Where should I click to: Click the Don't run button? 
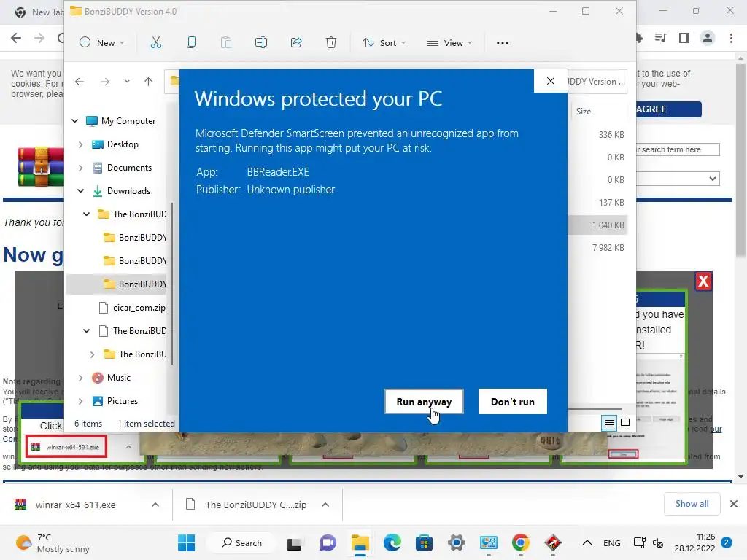(x=513, y=402)
